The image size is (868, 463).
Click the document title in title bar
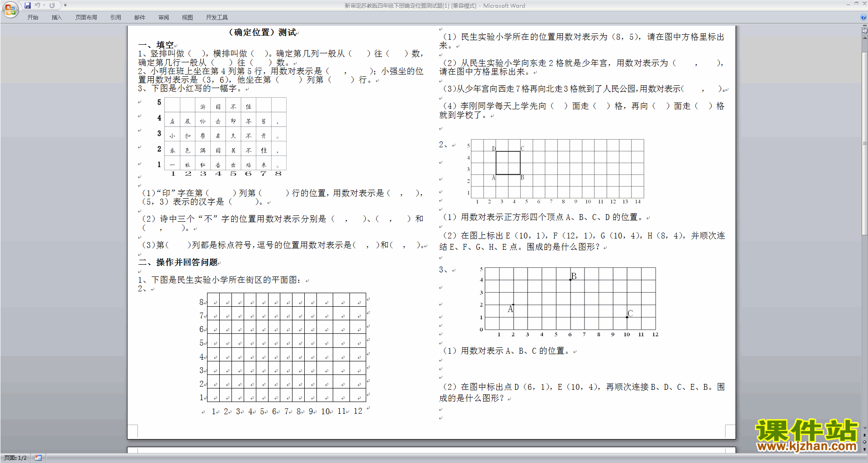(435, 6)
